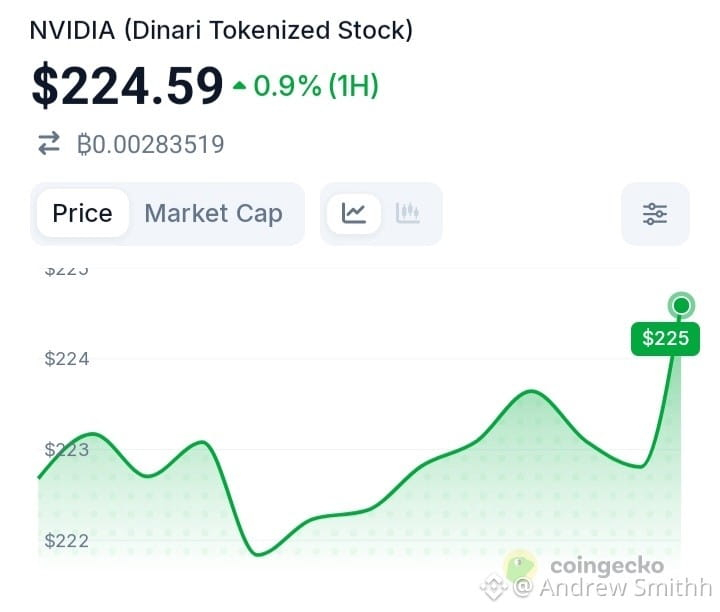The width and height of the screenshot is (720, 612).
Task: Click the $224 y-axis label
Action: [67, 359]
